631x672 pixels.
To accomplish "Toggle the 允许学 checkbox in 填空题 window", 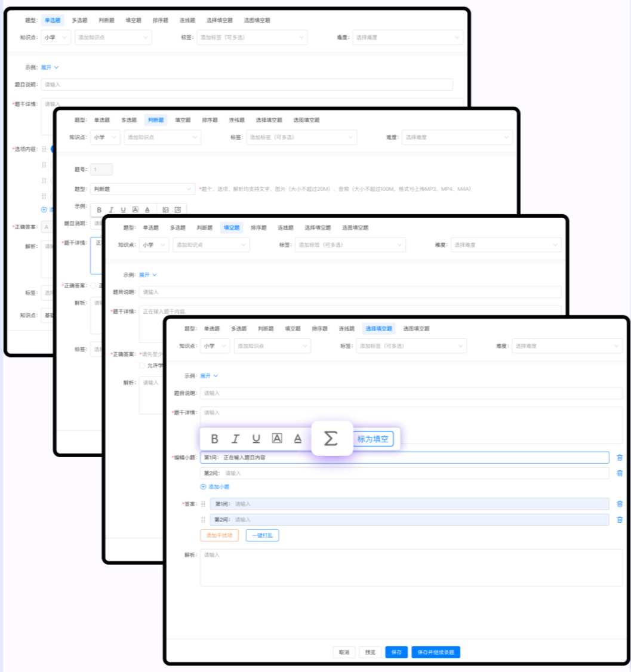I will 142,365.
